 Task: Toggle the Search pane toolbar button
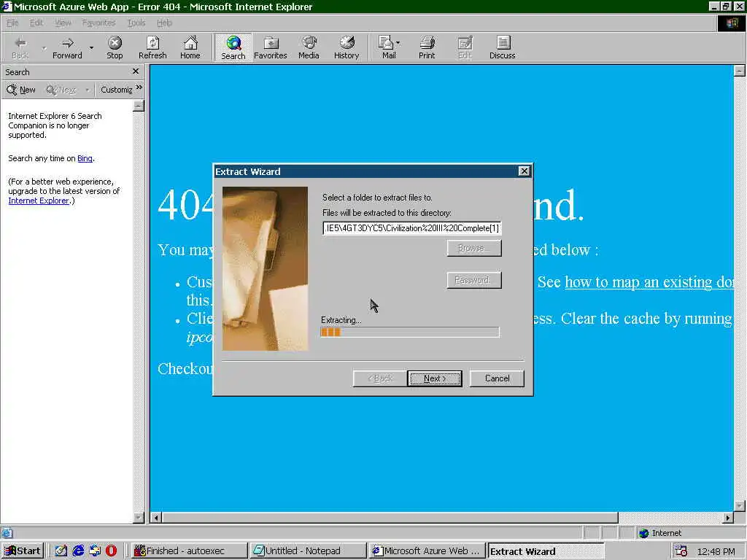[233, 47]
